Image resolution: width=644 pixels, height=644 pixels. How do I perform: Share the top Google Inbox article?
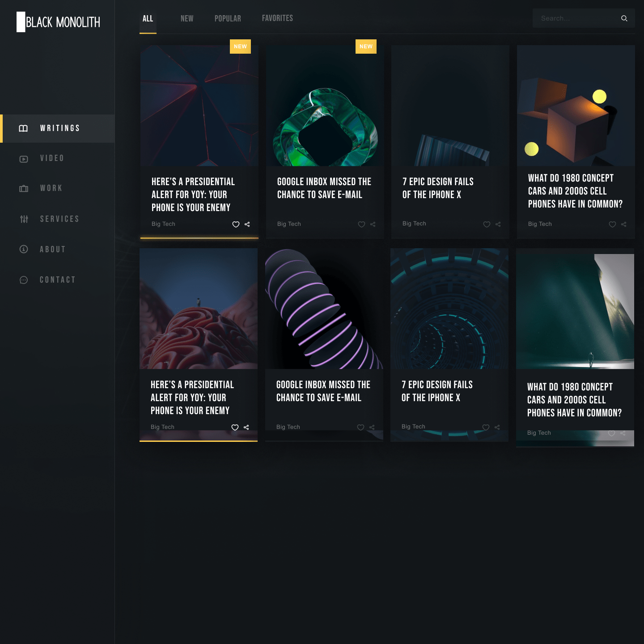[x=373, y=225]
